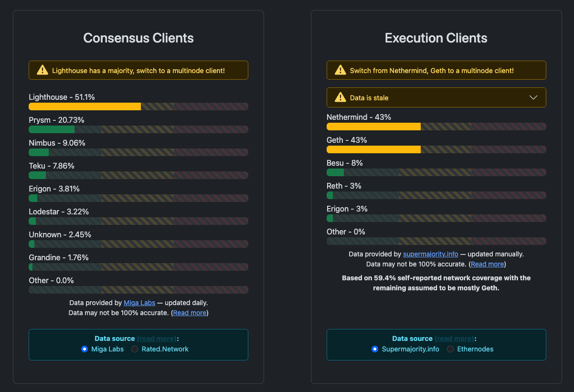Click the Grandine 1.76% progress bar

coord(138,267)
